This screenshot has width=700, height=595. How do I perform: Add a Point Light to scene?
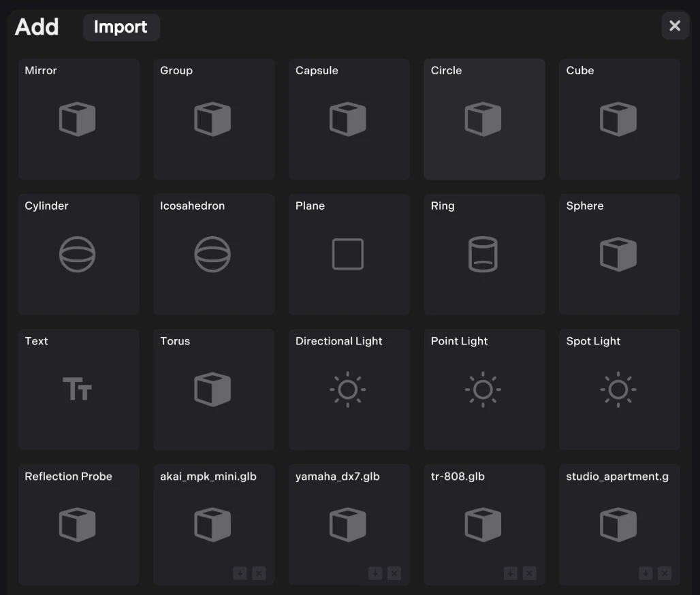483,389
